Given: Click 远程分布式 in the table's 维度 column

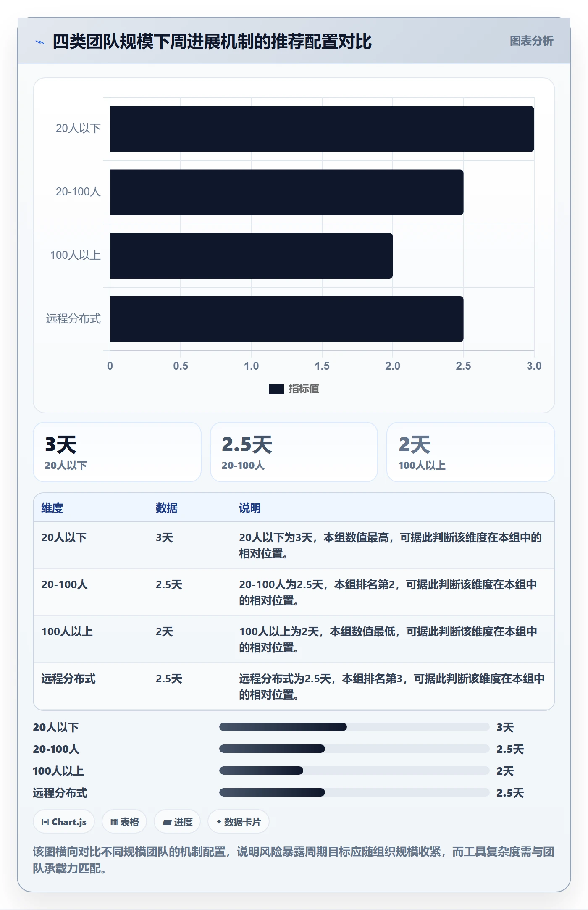Looking at the screenshot, I should pos(68,679).
